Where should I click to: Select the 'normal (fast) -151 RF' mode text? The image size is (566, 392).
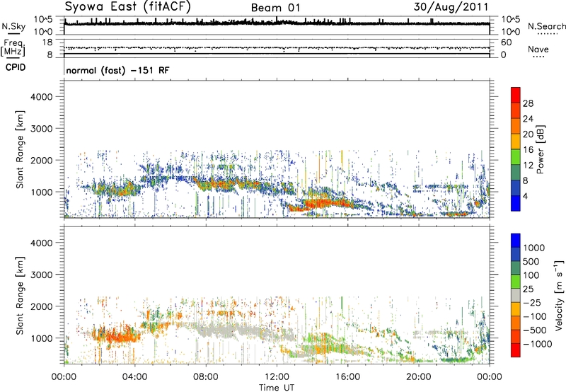[117, 70]
